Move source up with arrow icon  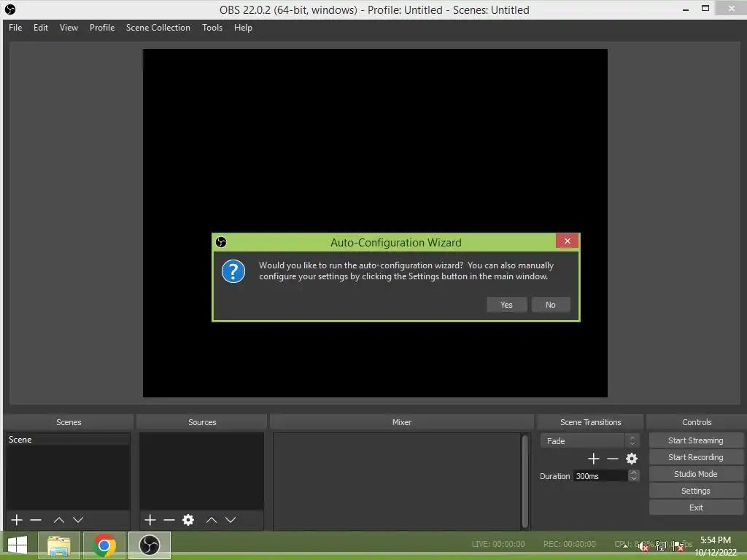pyautogui.click(x=212, y=519)
